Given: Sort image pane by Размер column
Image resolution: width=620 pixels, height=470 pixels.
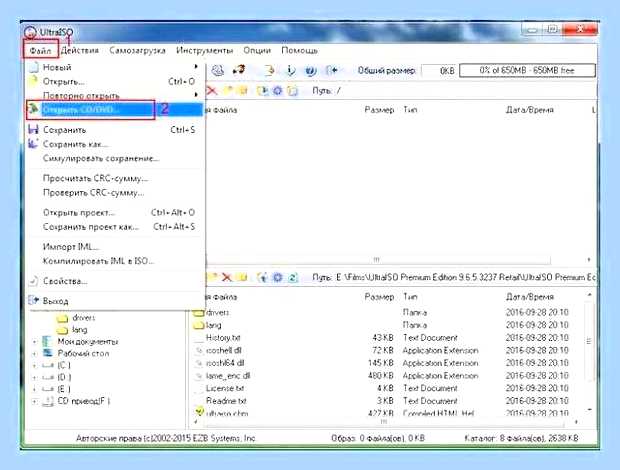Looking at the screenshot, I should (x=379, y=109).
